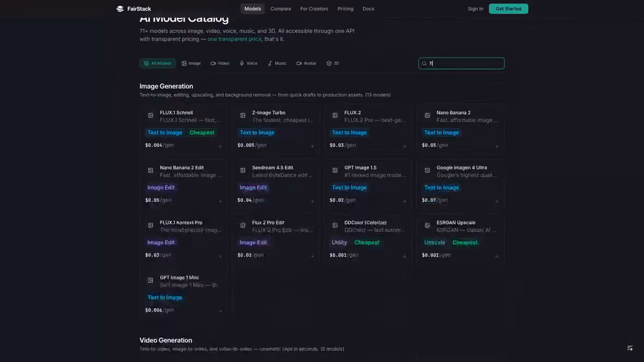This screenshot has height=362, width=644.
Task: Filter models by Voice
Action: point(248,63)
